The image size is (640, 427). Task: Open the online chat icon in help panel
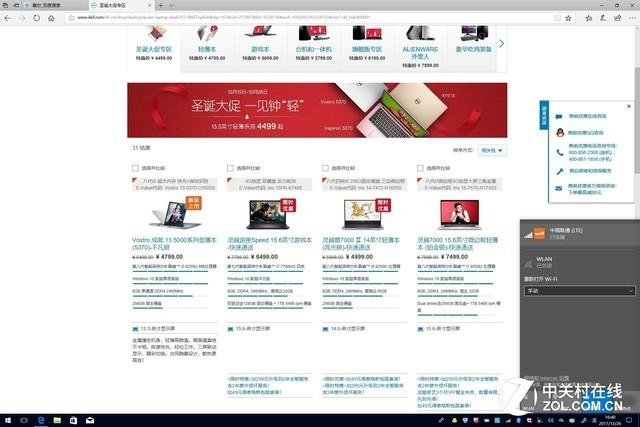559,116
